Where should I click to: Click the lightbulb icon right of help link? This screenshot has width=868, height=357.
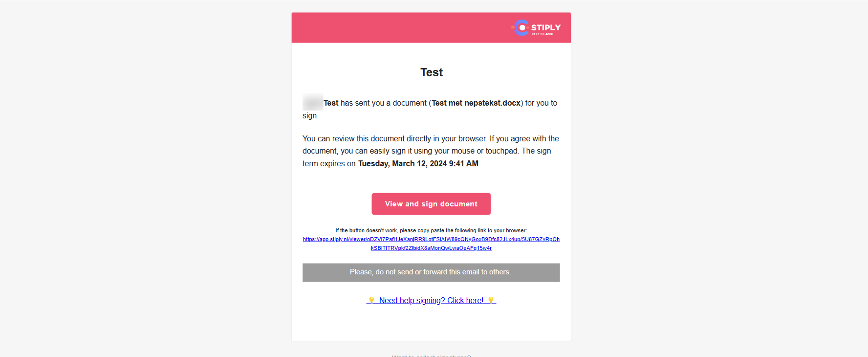click(491, 300)
